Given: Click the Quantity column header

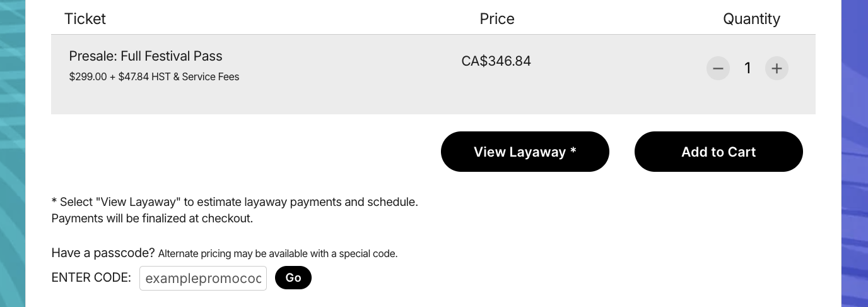Looking at the screenshot, I should [751, 19].
